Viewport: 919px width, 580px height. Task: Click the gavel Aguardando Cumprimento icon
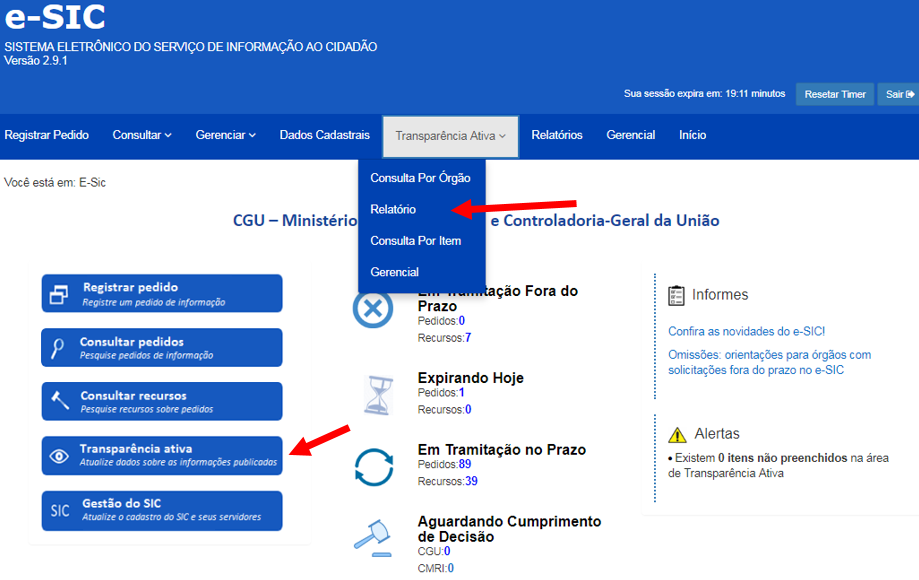[373, 538]
